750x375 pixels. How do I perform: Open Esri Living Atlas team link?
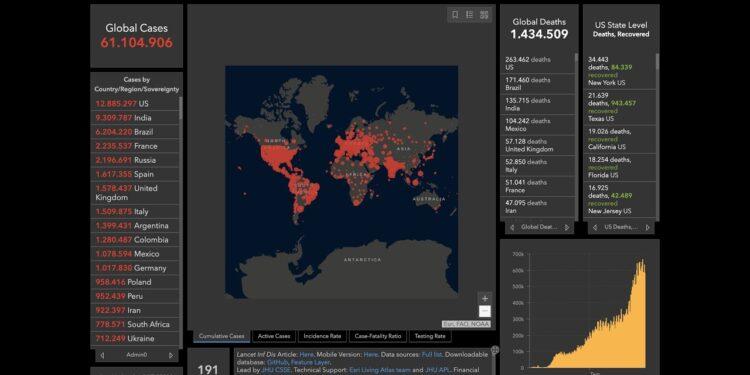tap(379, 370)
